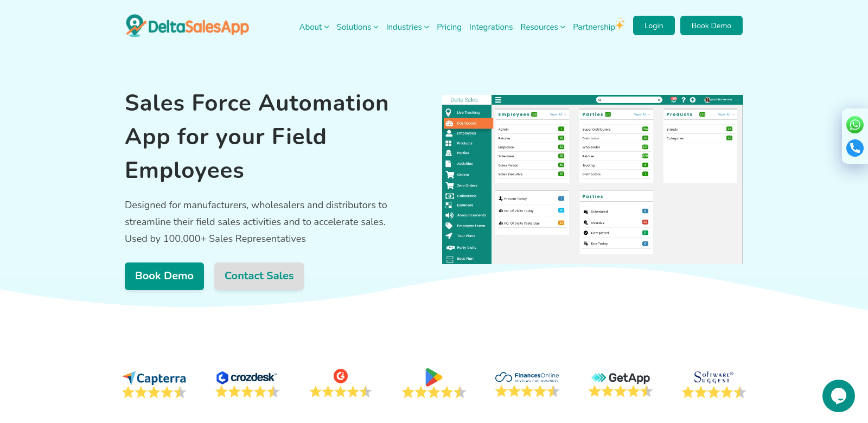The image size is (868, 423).
Task: Click Orders cart icon in preview sidebar
Action: (x=450, y=175)
